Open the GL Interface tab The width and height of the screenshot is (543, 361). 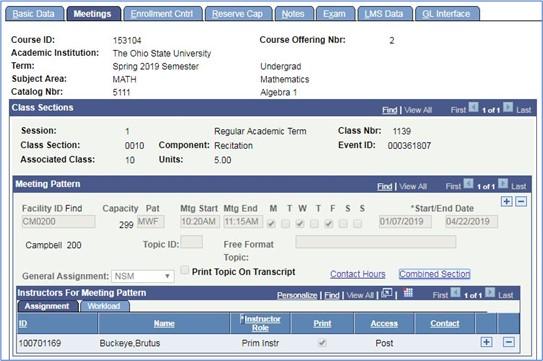(x=447, y=14)
